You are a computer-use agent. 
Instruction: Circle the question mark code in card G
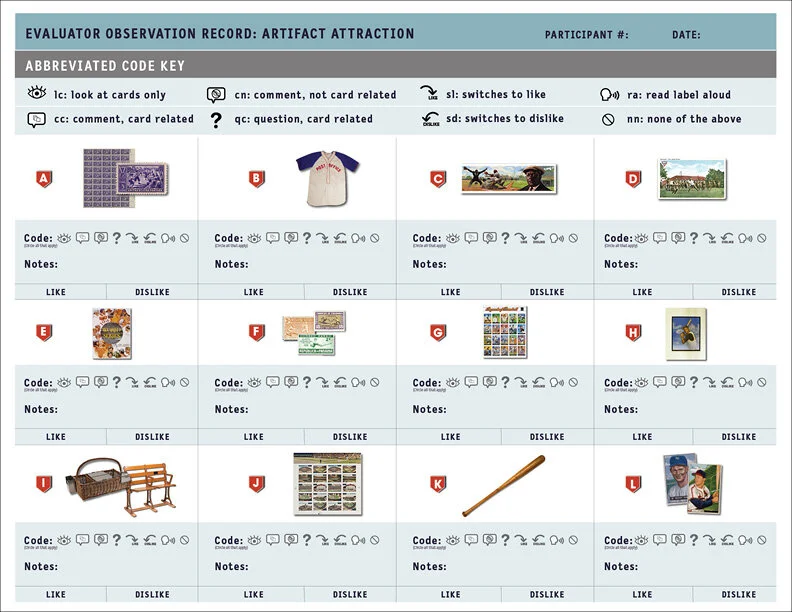coord(505,382)
